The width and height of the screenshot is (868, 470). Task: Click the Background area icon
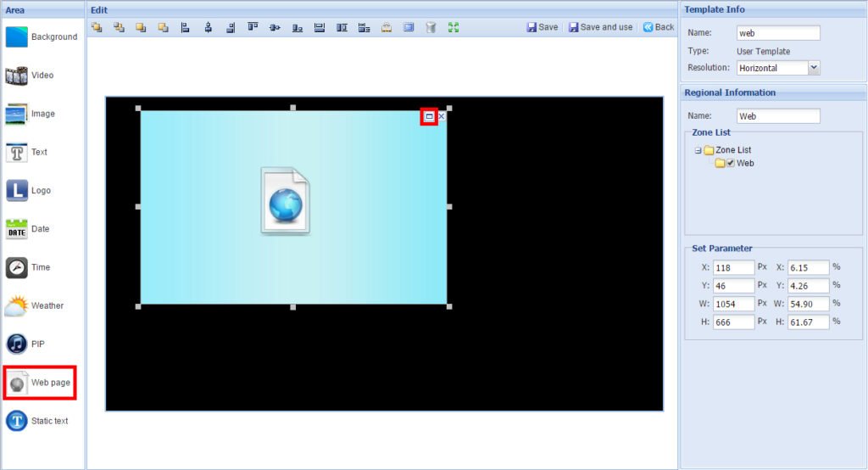coord(18,37)
